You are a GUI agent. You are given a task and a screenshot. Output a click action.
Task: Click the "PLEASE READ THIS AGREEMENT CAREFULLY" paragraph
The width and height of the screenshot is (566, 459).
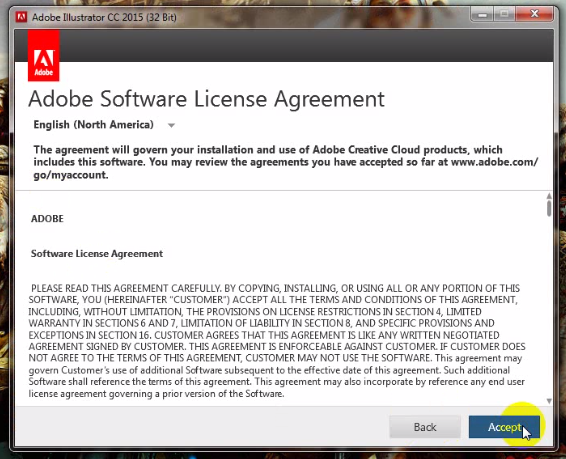(277, 341)
